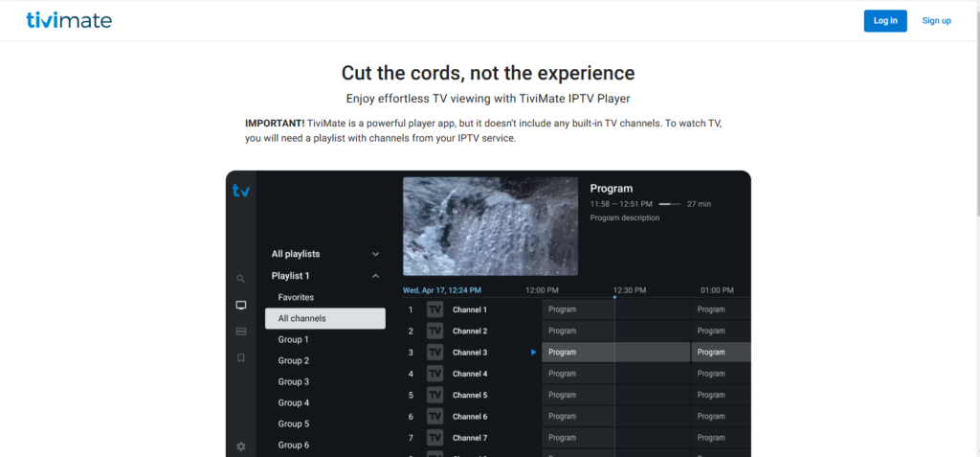This screenshot has height=457, width=980.
Task: Collapse the Playlist 1 chevron
Action: pos(375,276)
